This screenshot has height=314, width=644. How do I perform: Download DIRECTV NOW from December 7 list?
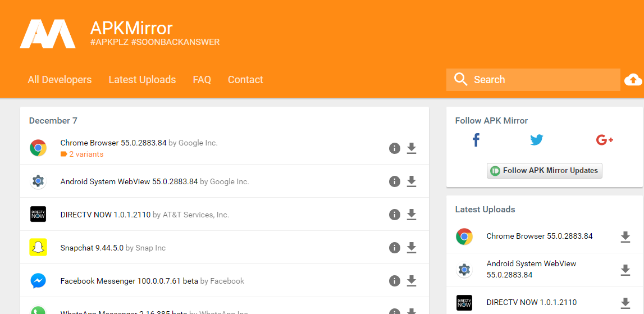pos(412,215)
